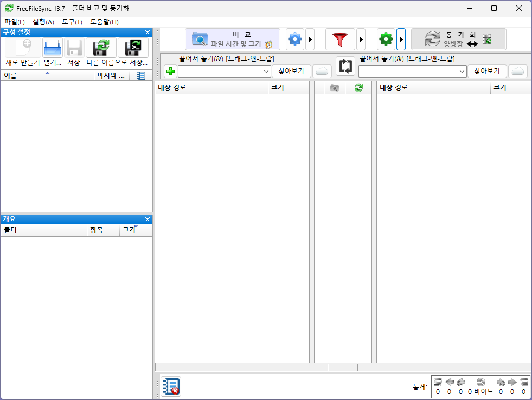
Task: Click left grid 크기 column header
Action: pos(289,87)
